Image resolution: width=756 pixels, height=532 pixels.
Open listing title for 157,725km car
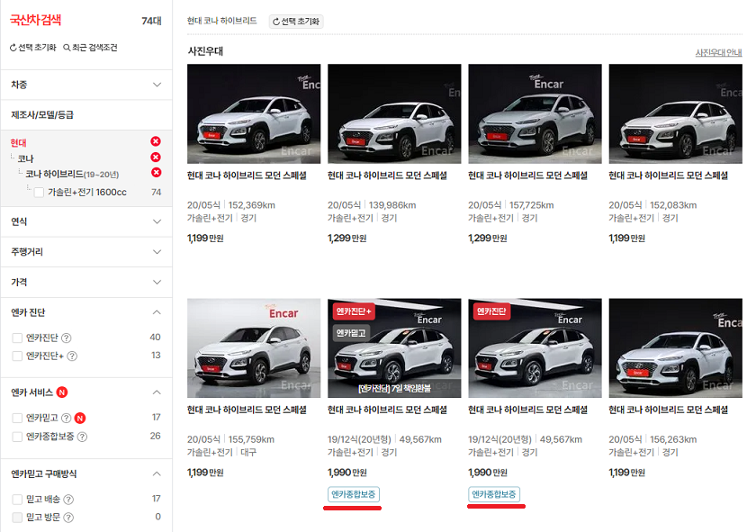point(528,176)
